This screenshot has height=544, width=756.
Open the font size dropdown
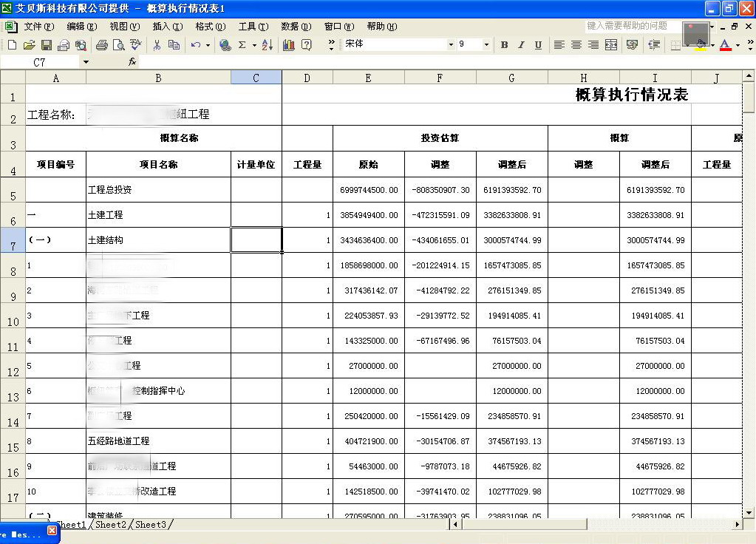tap(486, 44)
